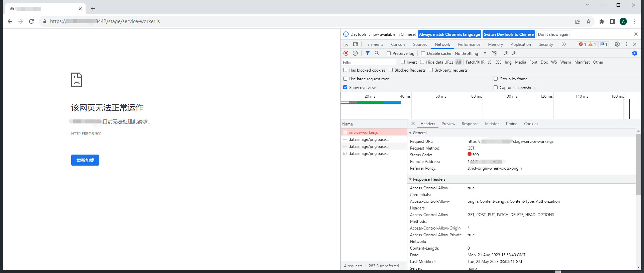The image size is (644, 273).
Task: Uncheck the Show overview checkbox
Action: coord(345,87)
